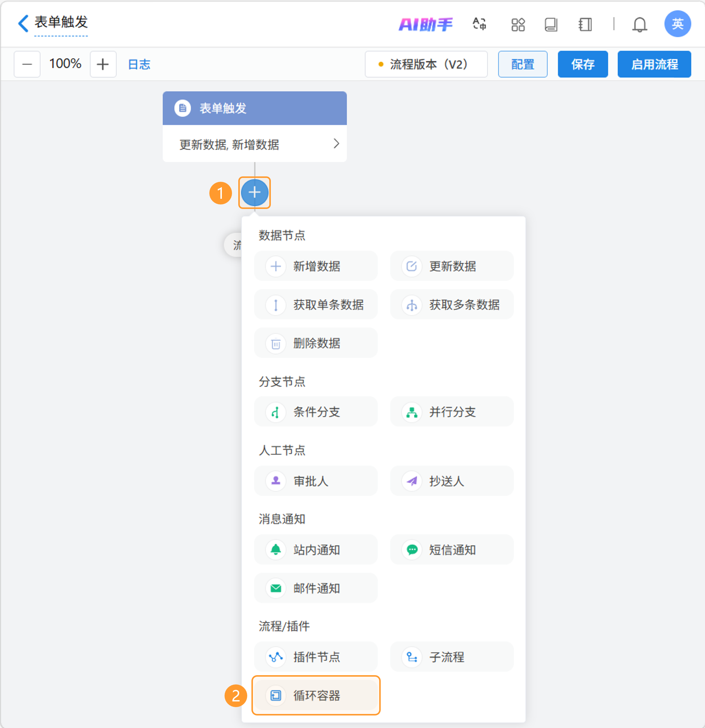Open the notification bell
Viewport: 705px width, 728px height.
[639, 24]
